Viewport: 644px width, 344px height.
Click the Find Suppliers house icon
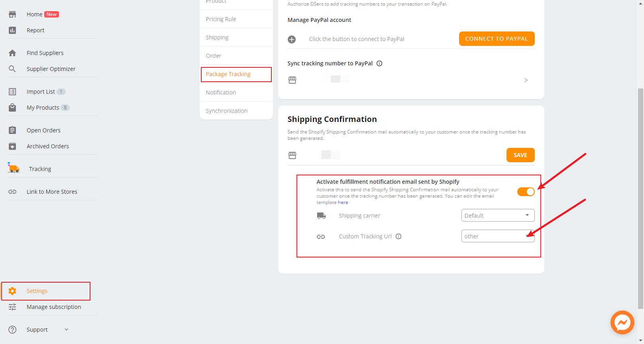click(x=12, y=53)
